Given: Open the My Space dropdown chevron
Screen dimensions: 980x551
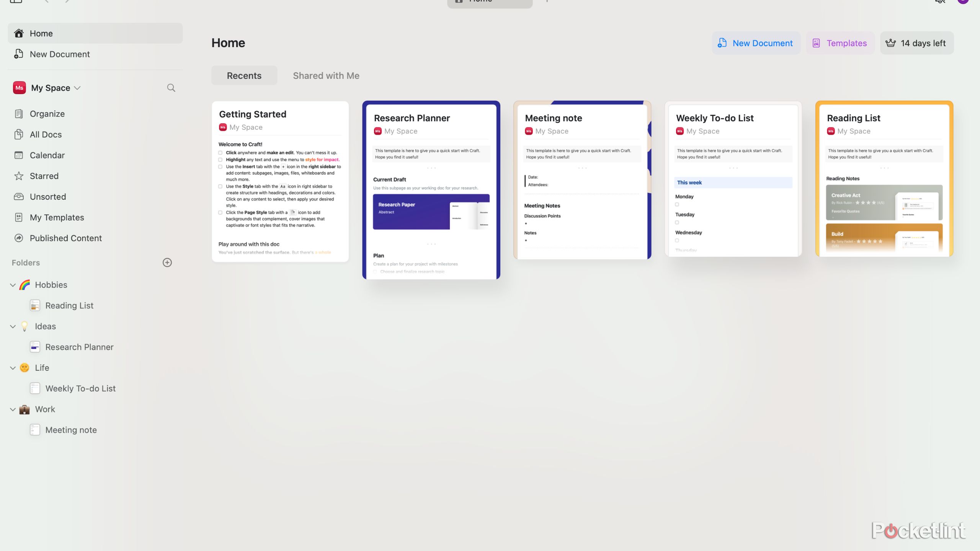Looking at the screenshot, I should [x=77, y=88].
